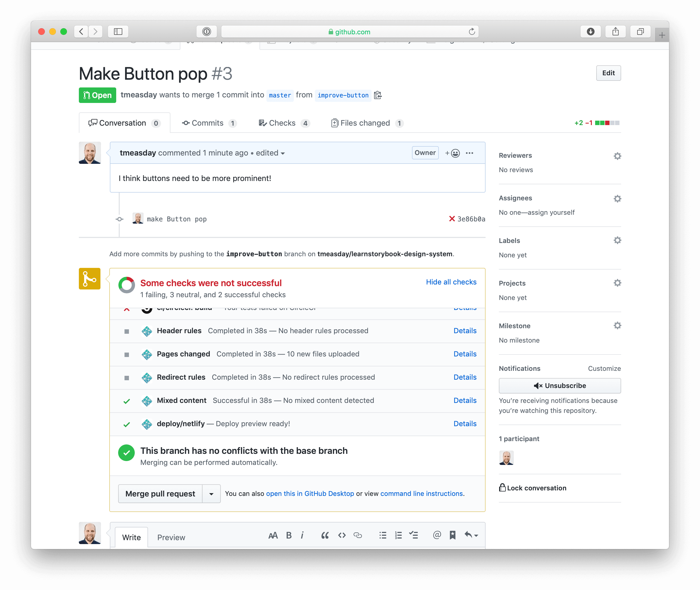Open a new tab with plus icon
The height and width of the screenshot is (590, 700).
[662, 35]
